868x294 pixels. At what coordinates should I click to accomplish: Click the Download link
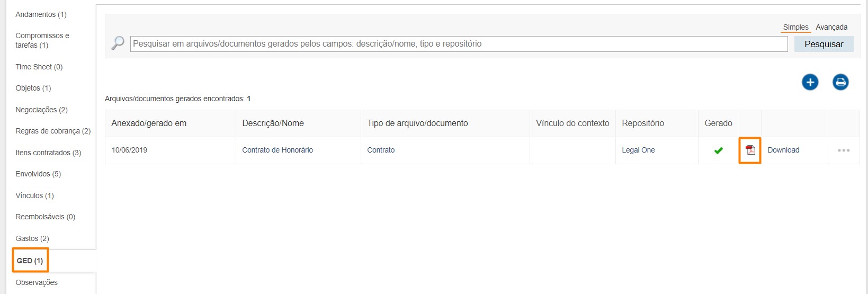point(783,150)
